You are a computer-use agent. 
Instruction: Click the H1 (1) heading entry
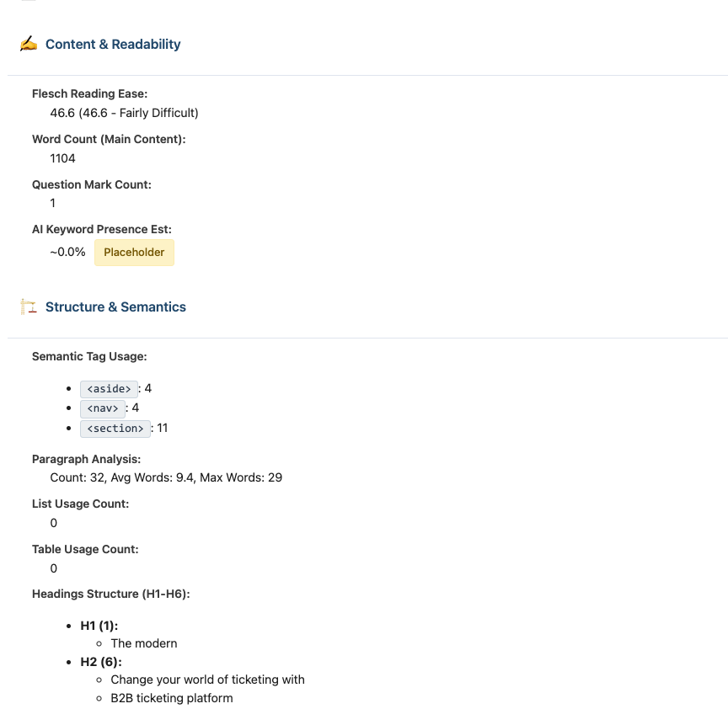99,626
